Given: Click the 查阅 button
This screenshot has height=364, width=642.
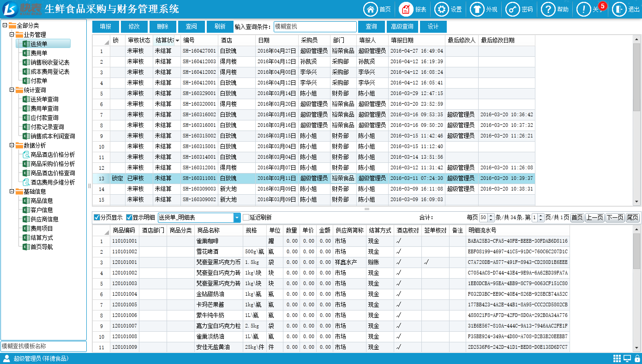Looking at the screenshot, I should 191,27.
